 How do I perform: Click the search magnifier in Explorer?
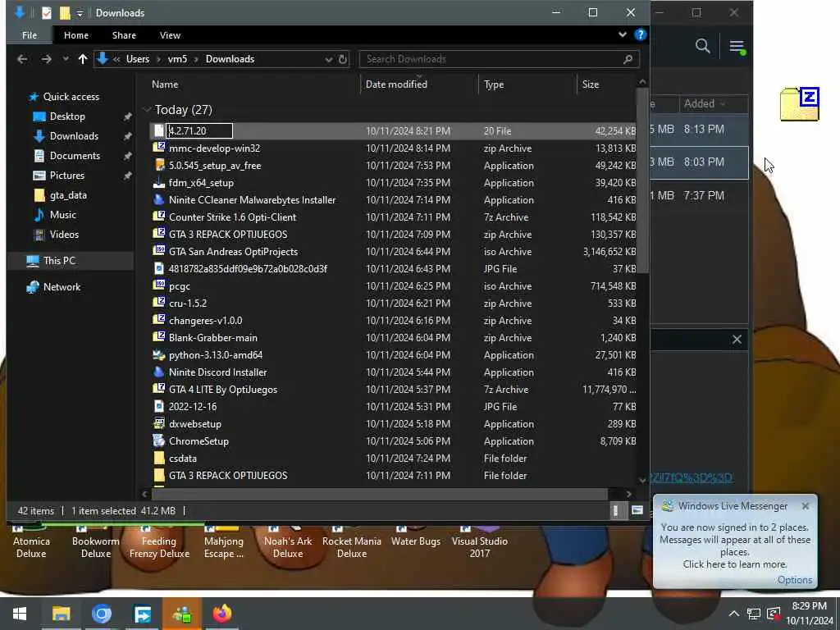[628, 59]
